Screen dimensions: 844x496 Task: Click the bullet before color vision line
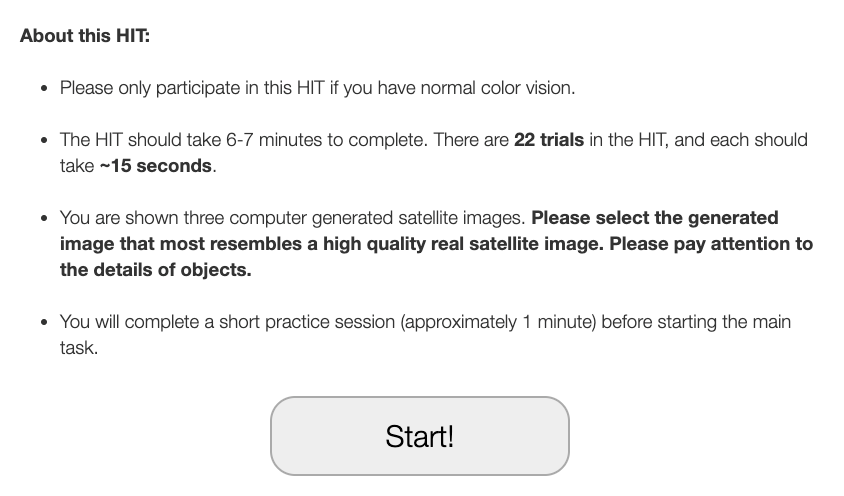(x=45, y=89)
